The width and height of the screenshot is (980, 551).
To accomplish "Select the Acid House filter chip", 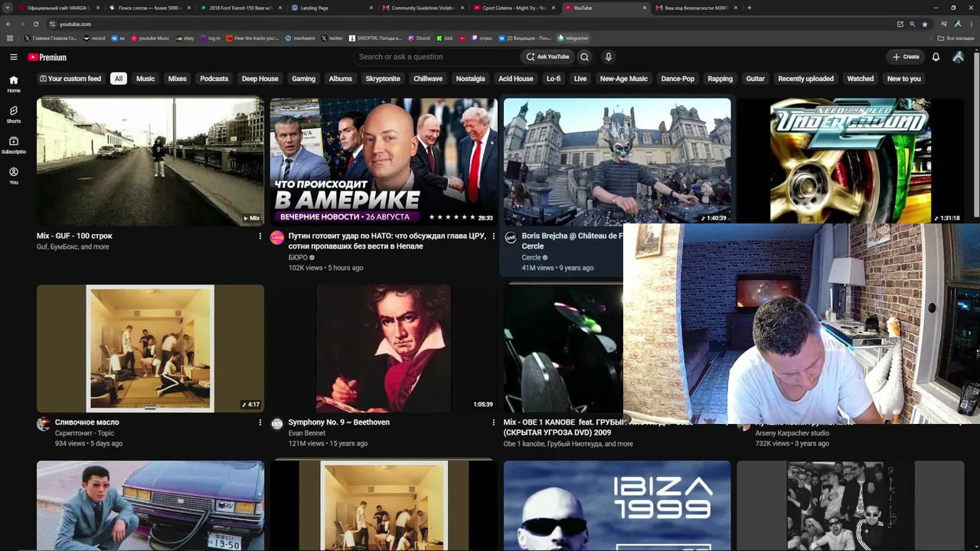I will pyautogui.click(x=516, y=79).
